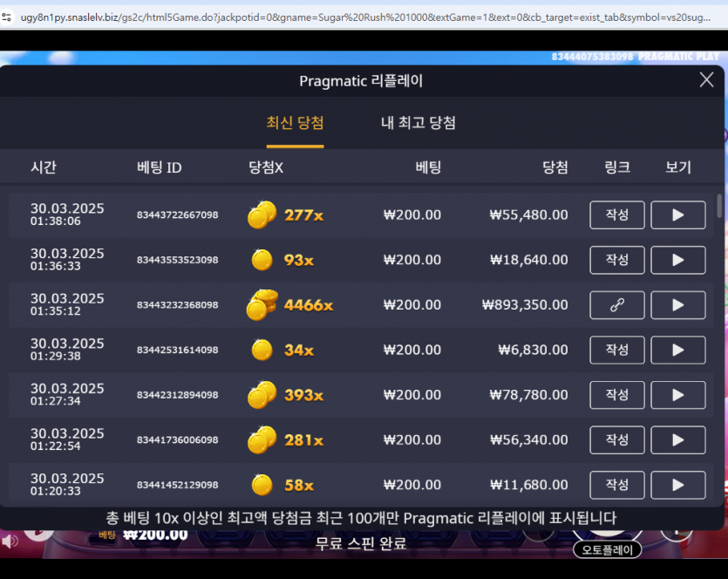Viewport: 728px width, 579px height.
Task: Create link (작성) for the 34x win
Action: pos(617,350)
